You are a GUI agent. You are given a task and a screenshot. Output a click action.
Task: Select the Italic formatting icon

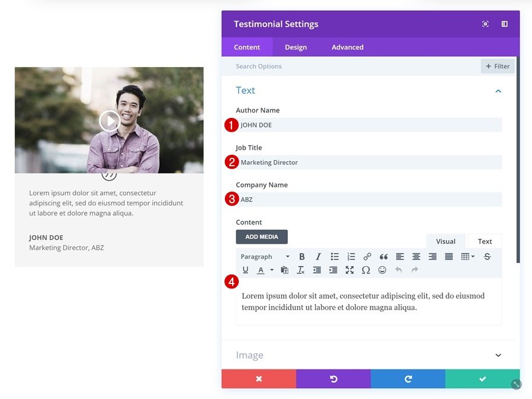[x=318, y=256]
